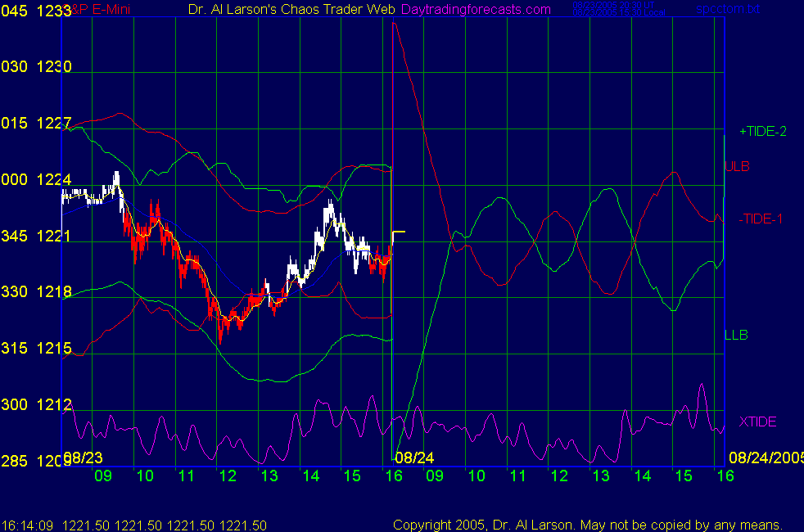This screenshot has height=532, width=804.
Task: Click the yellow last-price marker after close
Action: pos(399,232)
